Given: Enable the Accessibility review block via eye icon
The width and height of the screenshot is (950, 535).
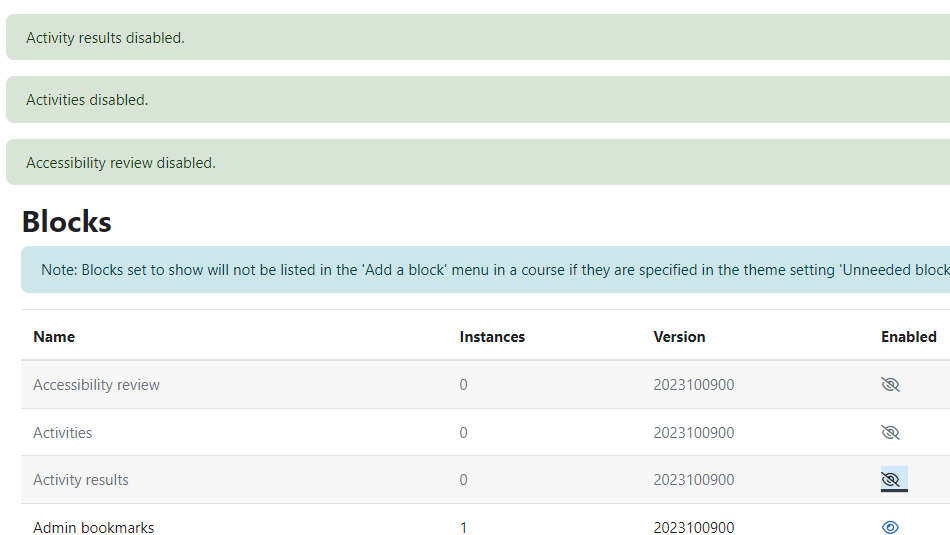Looking at the screenshot, I should point(890,385).
